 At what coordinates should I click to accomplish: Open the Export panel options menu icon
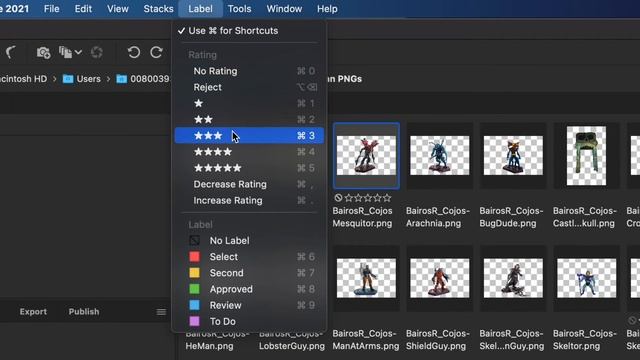[161, 312]
